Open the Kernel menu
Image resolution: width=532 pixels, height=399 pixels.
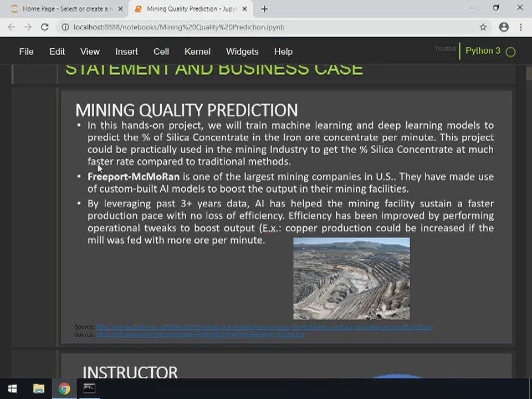[197, 52]
